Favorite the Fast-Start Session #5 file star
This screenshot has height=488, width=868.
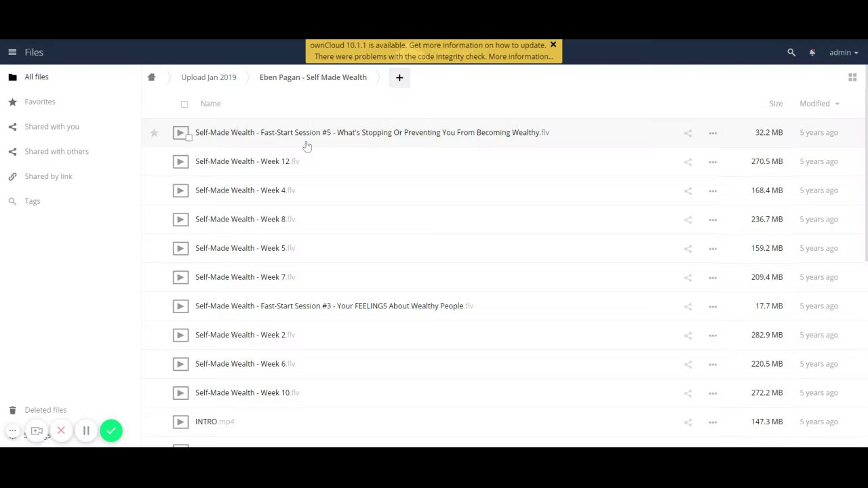[x=154, y=133]
